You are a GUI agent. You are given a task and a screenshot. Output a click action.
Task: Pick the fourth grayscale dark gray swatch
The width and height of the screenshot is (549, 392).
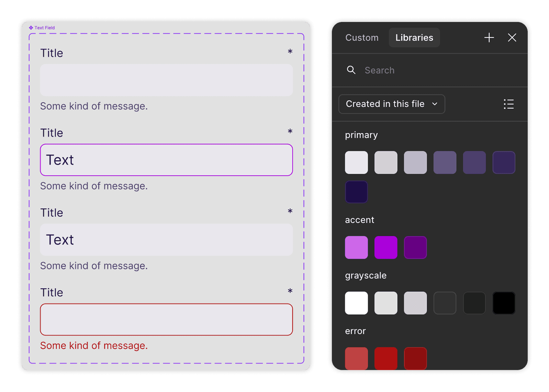[445, 303]
